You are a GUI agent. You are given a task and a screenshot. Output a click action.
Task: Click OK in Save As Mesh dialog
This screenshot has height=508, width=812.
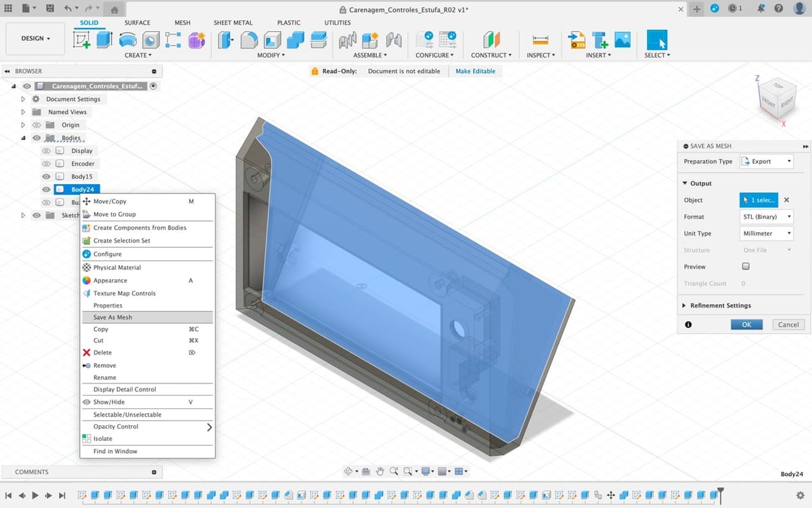pos(746,324)
